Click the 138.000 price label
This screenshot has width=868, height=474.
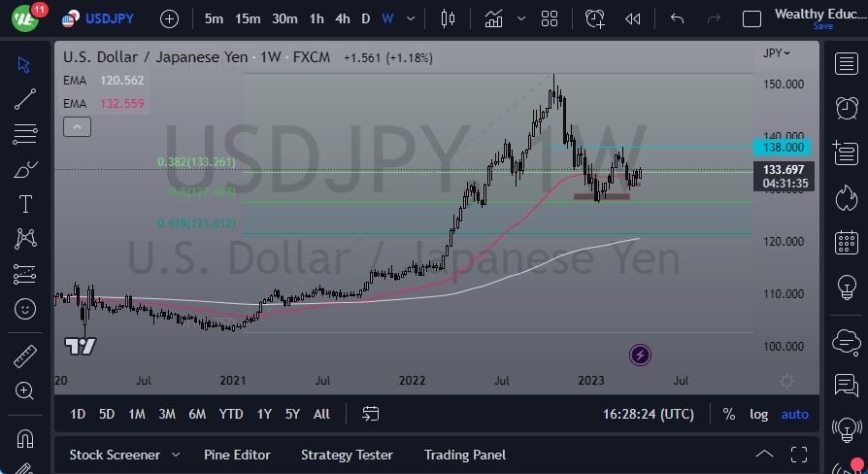pyautogui.click(x=785, y=148)
